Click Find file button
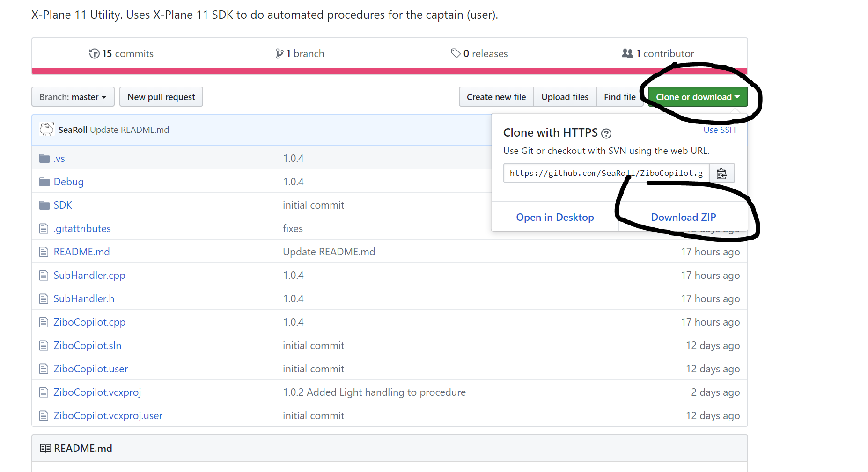Viewport: 868px width, 472px height. [620, 97]
